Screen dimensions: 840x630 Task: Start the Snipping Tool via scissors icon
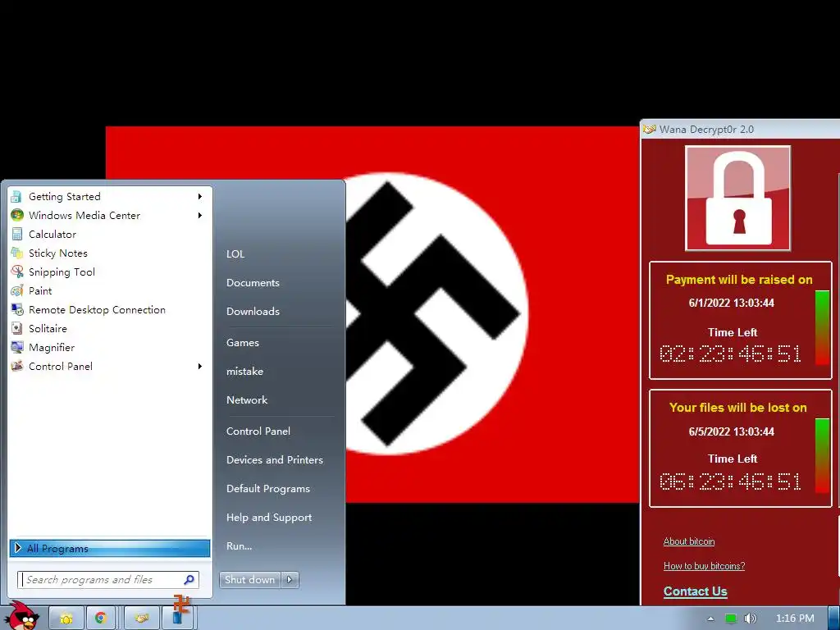[16, 272]
